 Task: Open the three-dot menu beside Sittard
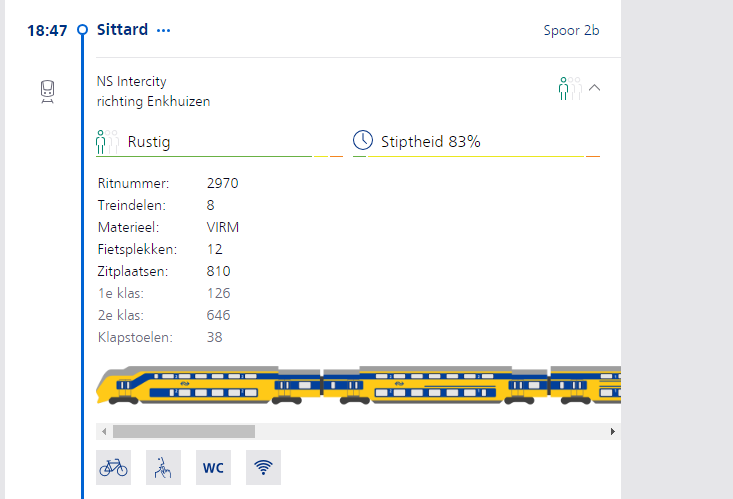164,30
